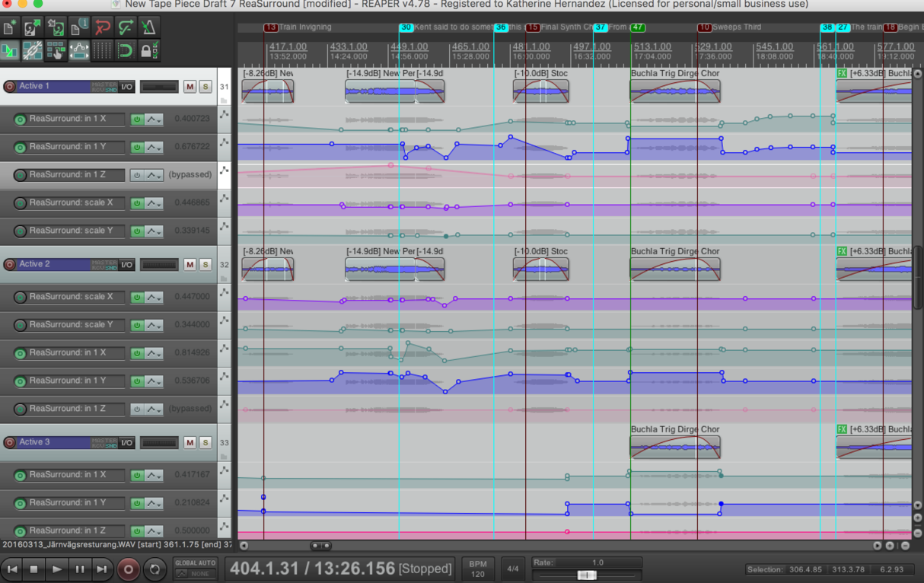Image resolution: width=924 pixels, height=583 pixels.
Task: Click the save project disk icon
Action: 56,28
